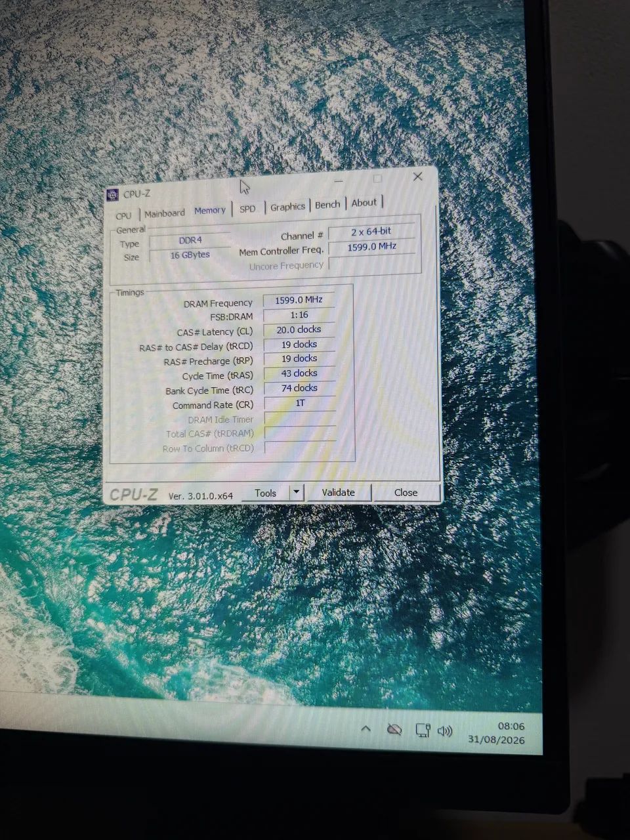Select the 16 GBytes size value
Image resolution: width=630 pixels, height=840 pixels.
(190, 255)
